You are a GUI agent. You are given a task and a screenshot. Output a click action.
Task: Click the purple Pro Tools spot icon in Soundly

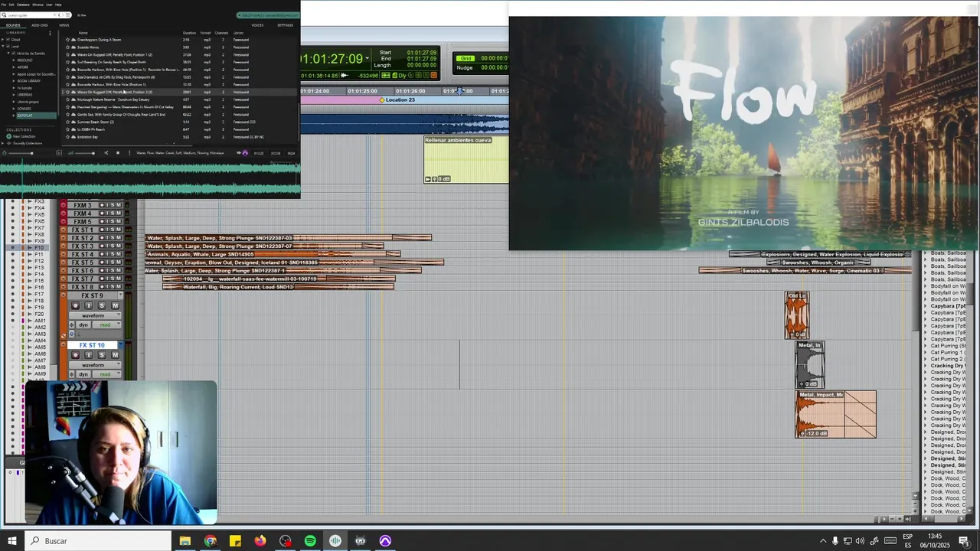click(245, 153)
